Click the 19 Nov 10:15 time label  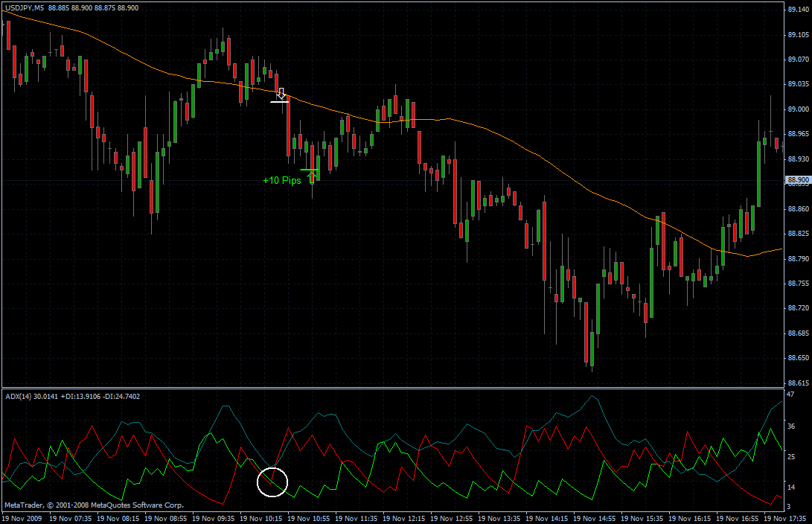pyautogui.click(x=260, y=518)
